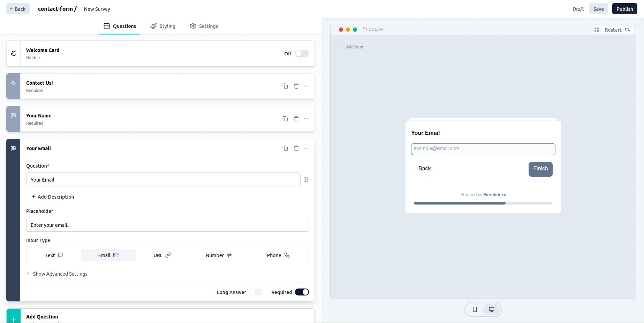Open more options for Contact Us! card
The image size is (644, 323).
(306, 86)
